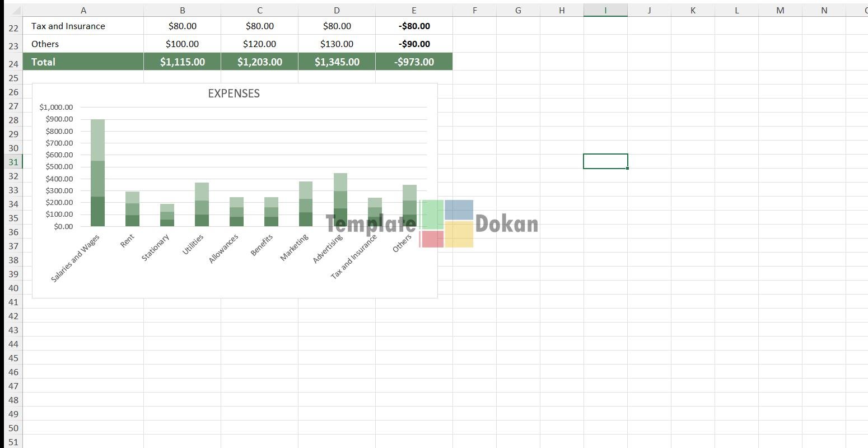Select the column N header
868x448 pixels.
(x=824, y=10)
